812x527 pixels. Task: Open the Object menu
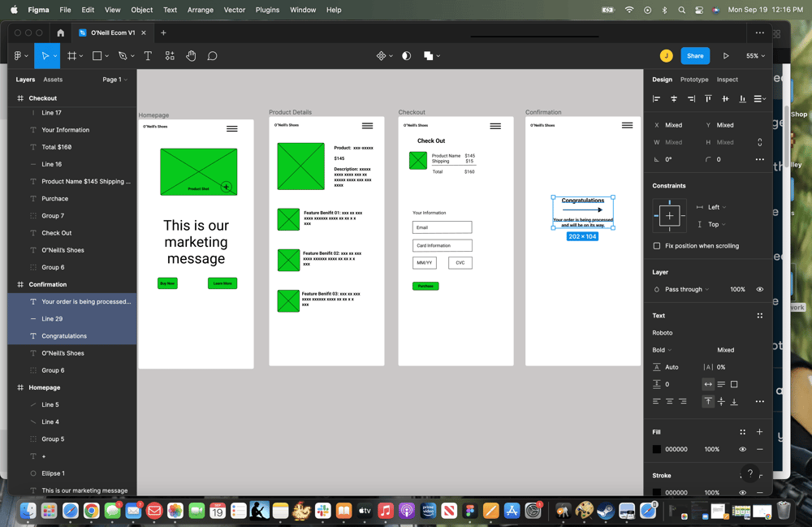click(x=141, y=10)
